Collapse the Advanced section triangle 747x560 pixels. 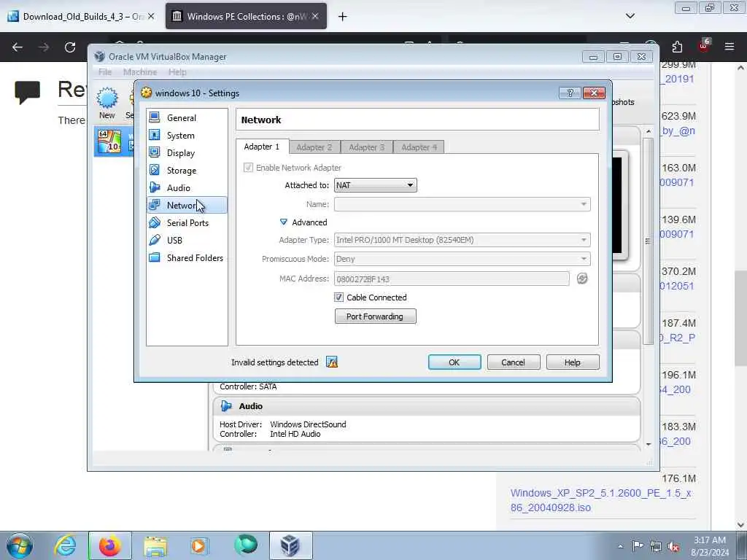(x=284, y=222)
